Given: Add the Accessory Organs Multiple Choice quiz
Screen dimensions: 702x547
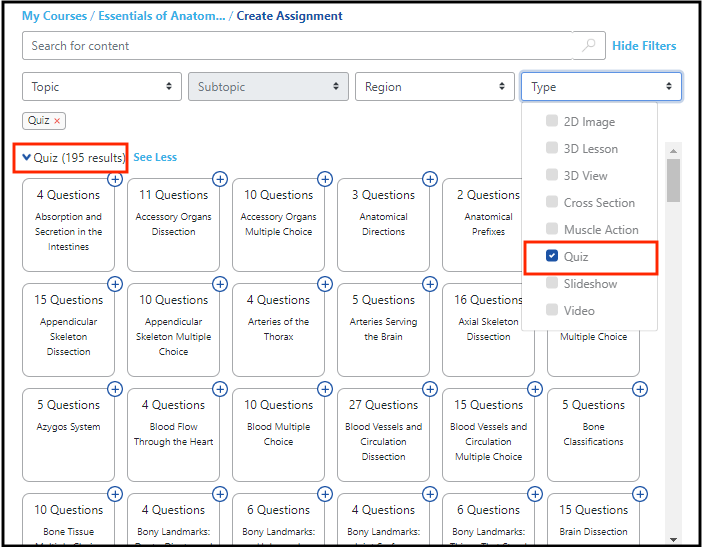Looking at the screenshot, I should pyautogui.click(x=325, y=179).
